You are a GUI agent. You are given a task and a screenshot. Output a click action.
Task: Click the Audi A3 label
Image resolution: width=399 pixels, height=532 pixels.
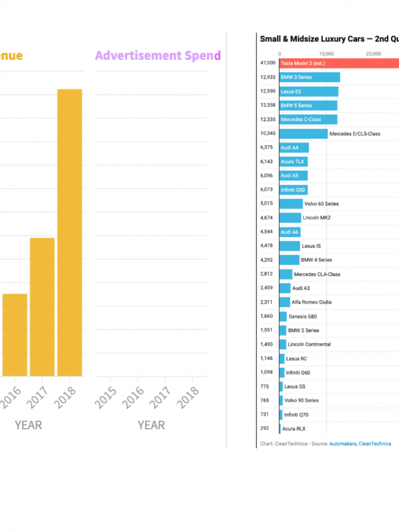point(301,288)
